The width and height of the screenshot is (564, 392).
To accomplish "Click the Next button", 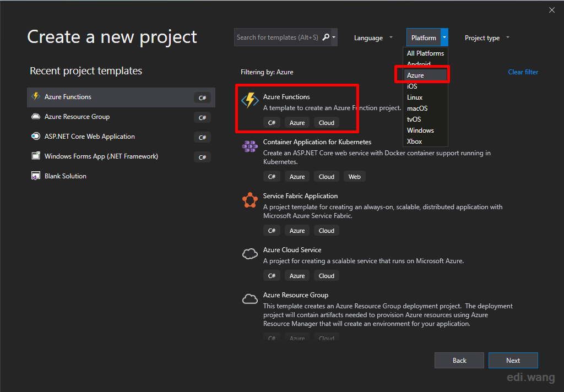I will pyautogui.click(x=513, y=361).
